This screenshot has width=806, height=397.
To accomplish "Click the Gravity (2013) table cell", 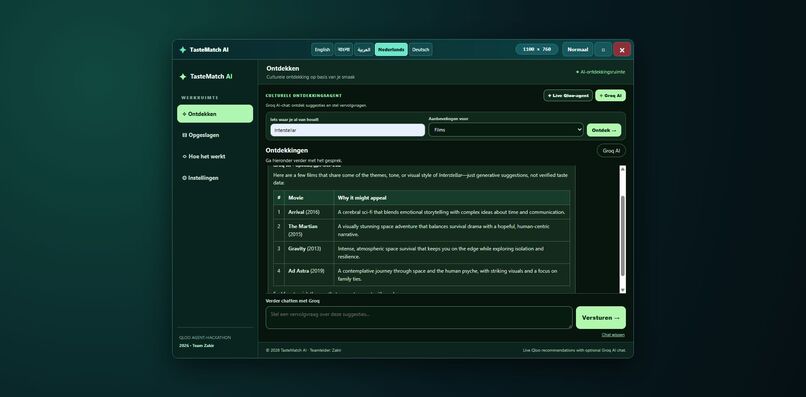I will (309, 252).
